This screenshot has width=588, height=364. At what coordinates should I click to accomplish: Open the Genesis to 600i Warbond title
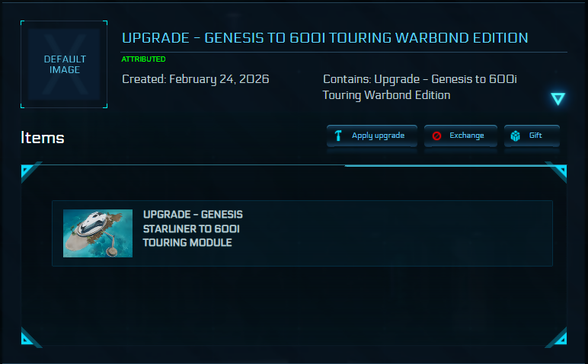point(324,38)
